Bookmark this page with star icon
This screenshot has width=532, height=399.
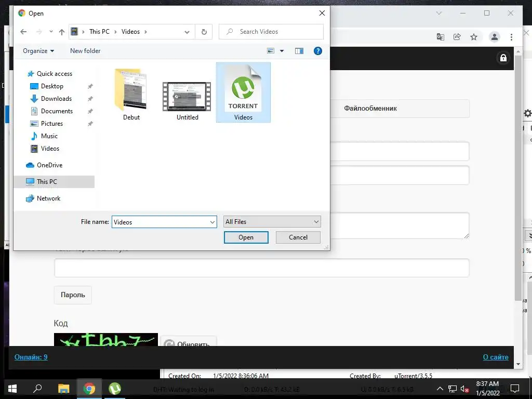[474, 37]
